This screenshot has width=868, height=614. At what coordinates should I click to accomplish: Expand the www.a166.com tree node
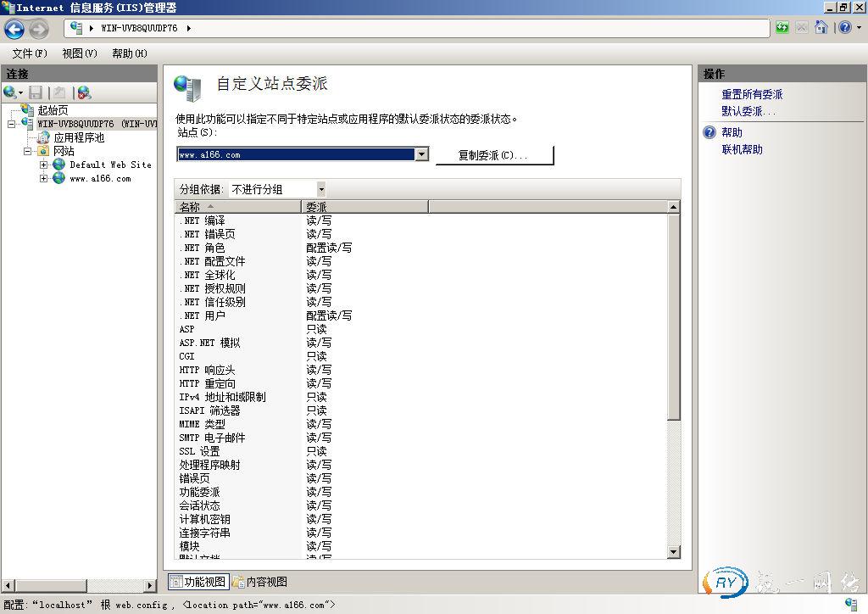coord(43,178)
